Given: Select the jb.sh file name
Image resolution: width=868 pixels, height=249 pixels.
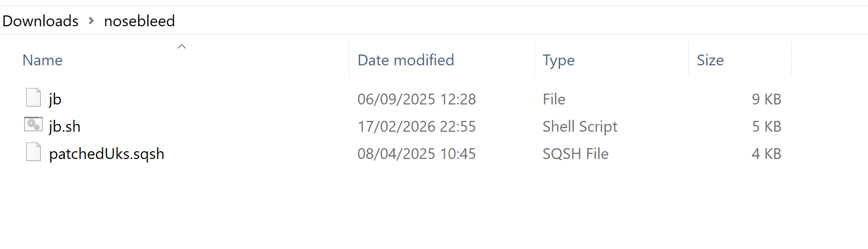Looking at the screenshot, I should pyautogui.click(x=65, y=126).
